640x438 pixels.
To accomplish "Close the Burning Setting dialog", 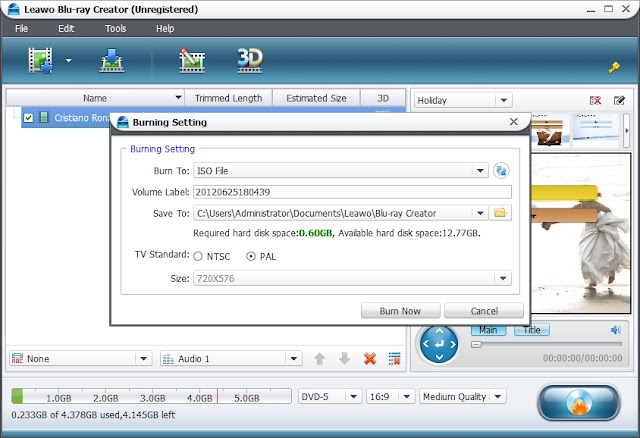I will (x=514, y=122).
